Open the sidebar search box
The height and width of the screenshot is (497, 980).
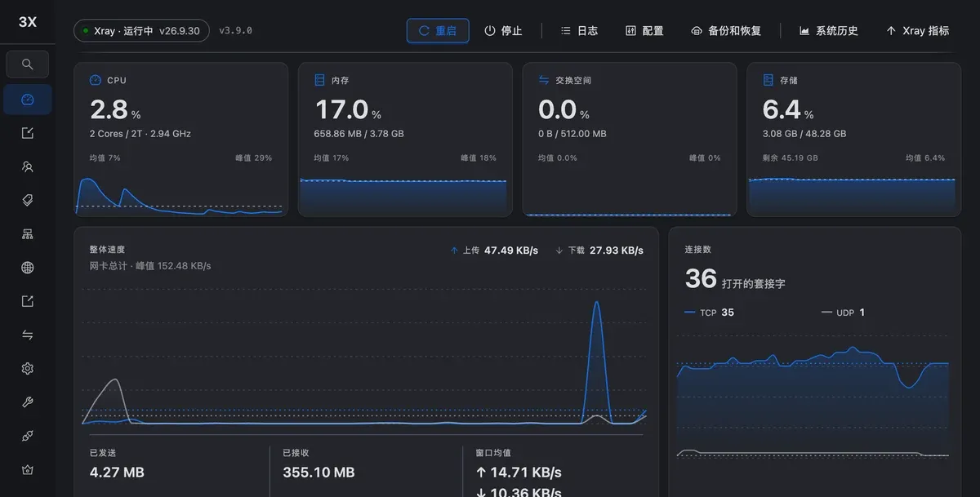pyautogui.click(x=28, y=64)
